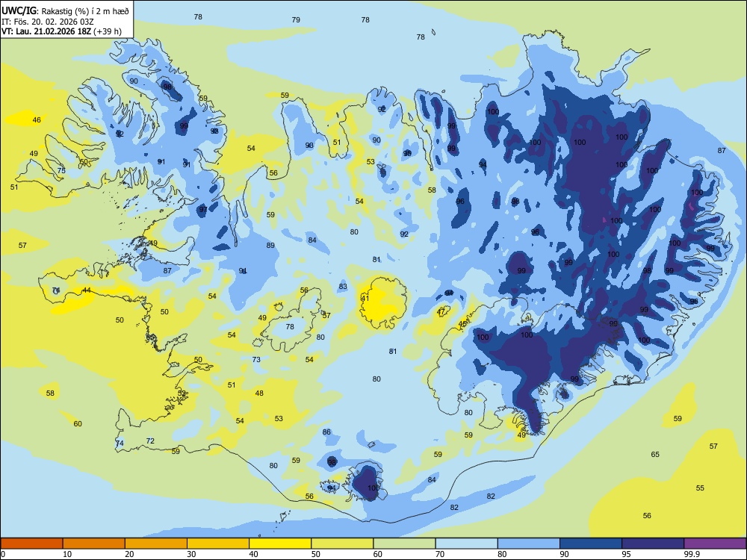Image resolution: width=747 pixels, height=560 pixels.
Task: Choose the 30–40 golden legend swatch
Action: pos(218,544)
